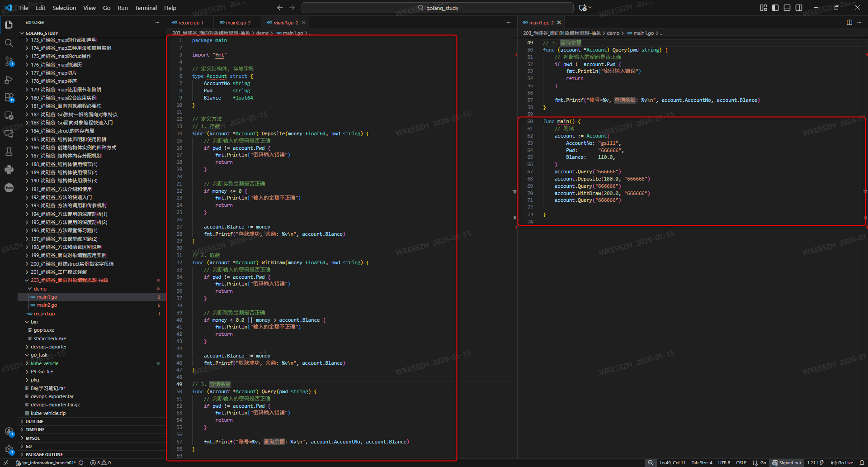
Task: Open the Manage settings gear
Action: click(x=9, y=449)
